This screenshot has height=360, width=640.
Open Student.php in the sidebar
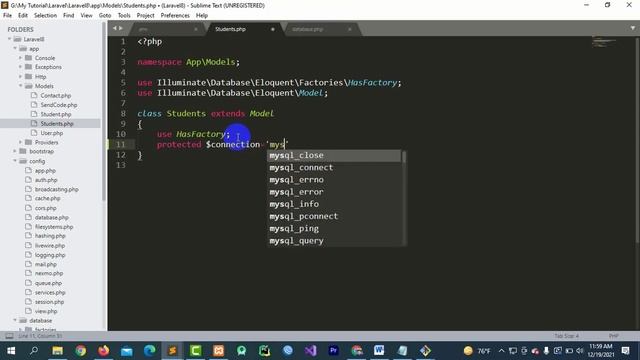point(56,114)
